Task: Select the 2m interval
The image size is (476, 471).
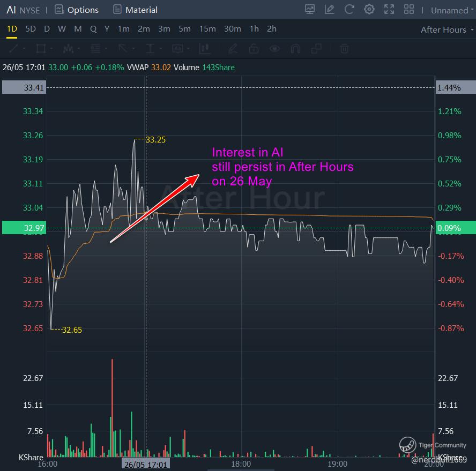Action: click(144, 29)
